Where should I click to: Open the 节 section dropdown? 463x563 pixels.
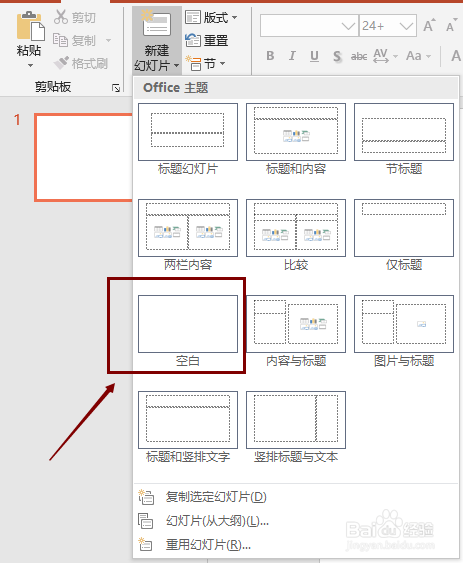(x=205, y=64)
